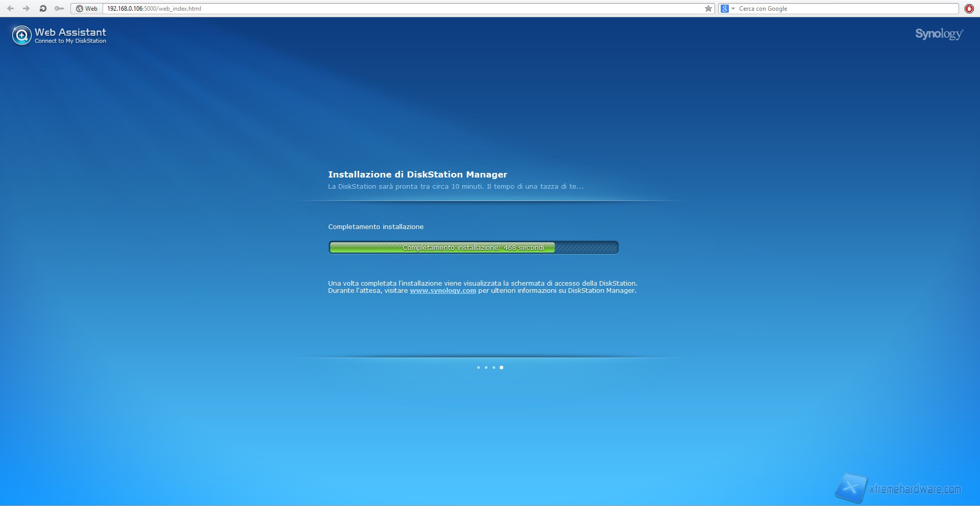Open the www.synology.com link
The width and height of the screenshot is (980, 506).
pos(443,291)
